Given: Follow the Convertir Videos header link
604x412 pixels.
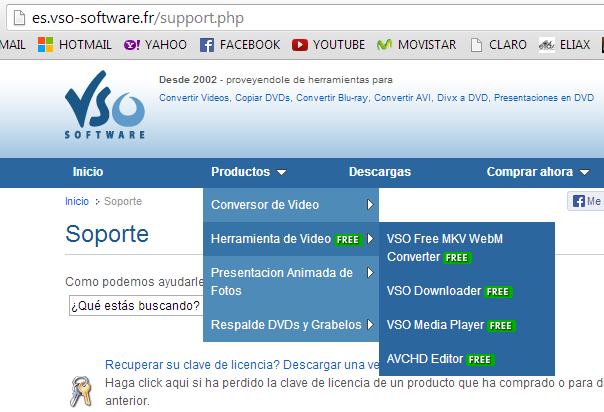Looking at the screenshot, I should click(195, 98).
